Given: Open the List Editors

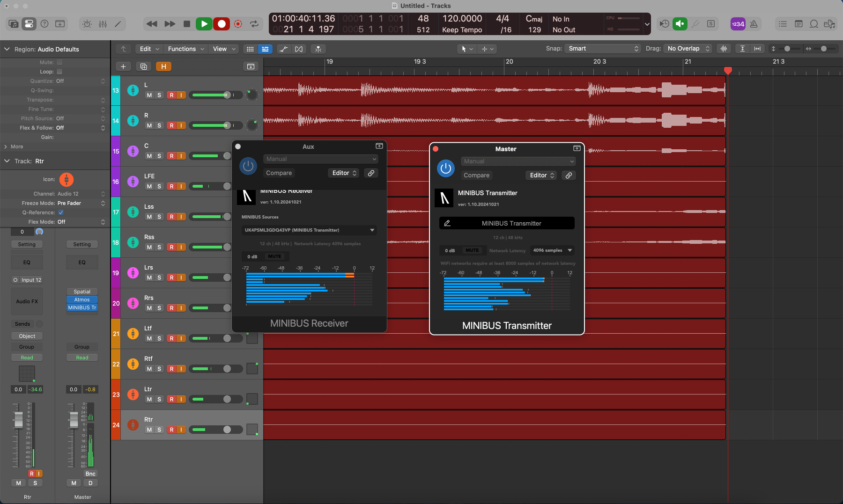Looking at the screenshot, I should (783, 24).
